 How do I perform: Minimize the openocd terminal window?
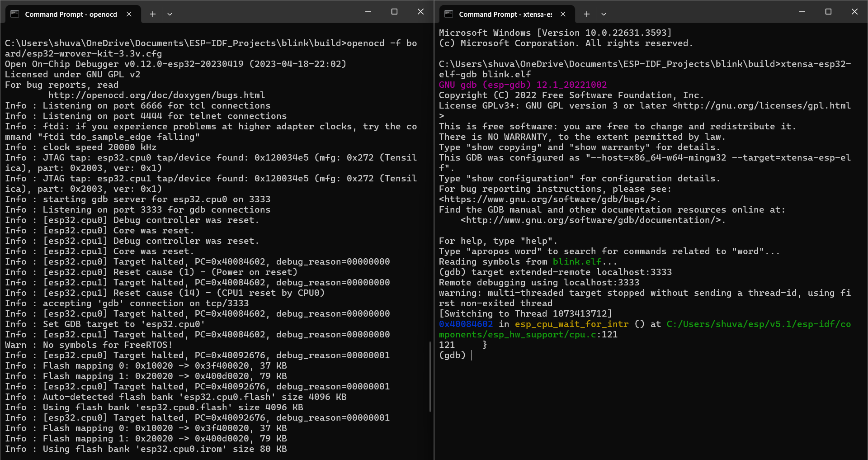coord(368,12)
